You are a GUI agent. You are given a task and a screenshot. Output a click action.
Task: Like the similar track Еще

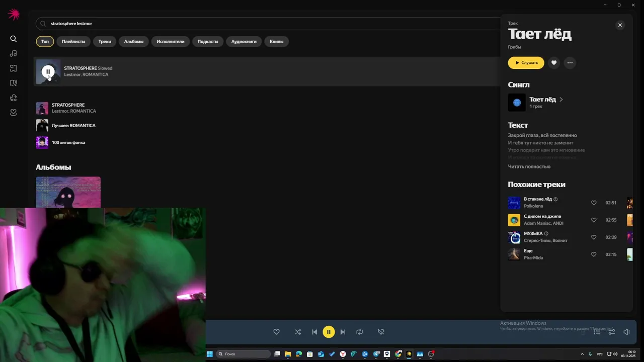[x=594, y=254]
